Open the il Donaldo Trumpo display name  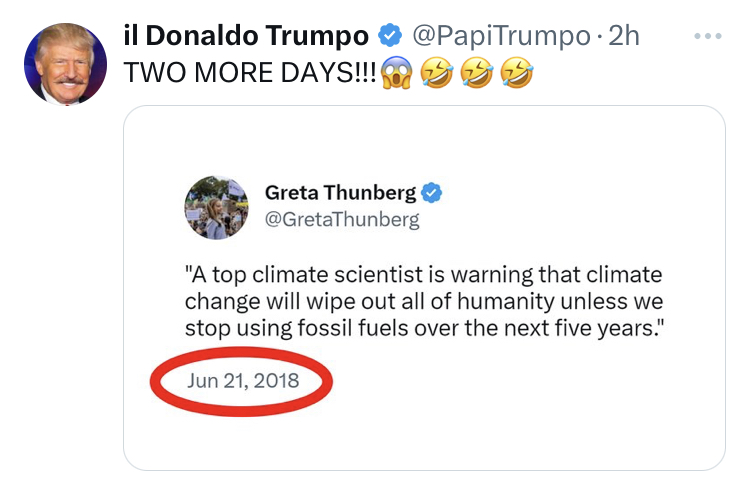(x=245, y=36)
